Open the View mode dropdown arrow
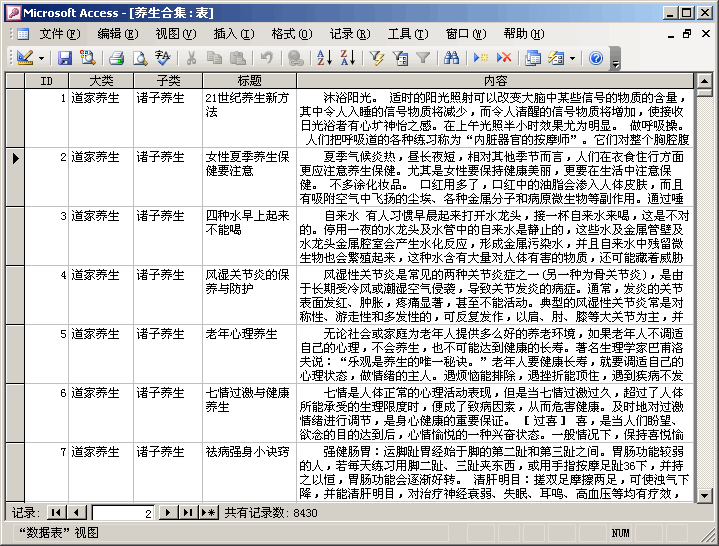719x546 pixels. tap(41, 58)
